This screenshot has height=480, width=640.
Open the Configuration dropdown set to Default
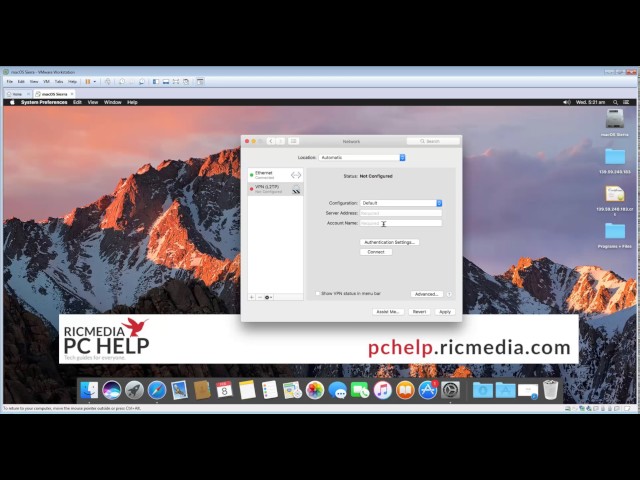pyautogui.click(x=401, y=203)
